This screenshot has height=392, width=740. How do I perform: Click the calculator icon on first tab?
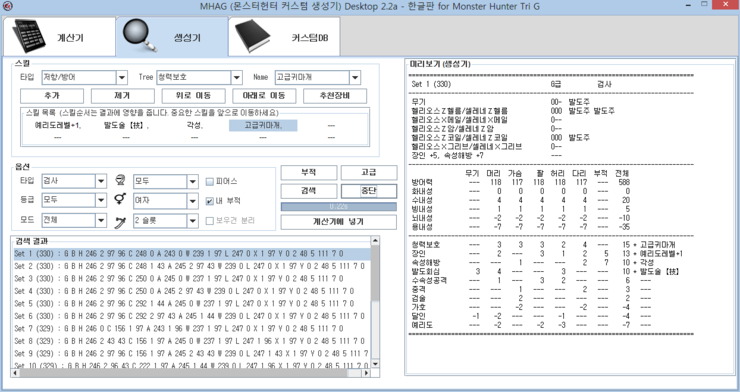tap(28, 35)
